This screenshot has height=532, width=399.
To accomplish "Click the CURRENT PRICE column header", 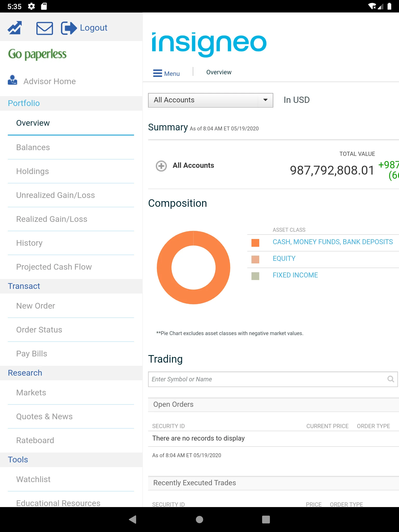I will coord(327,426).
